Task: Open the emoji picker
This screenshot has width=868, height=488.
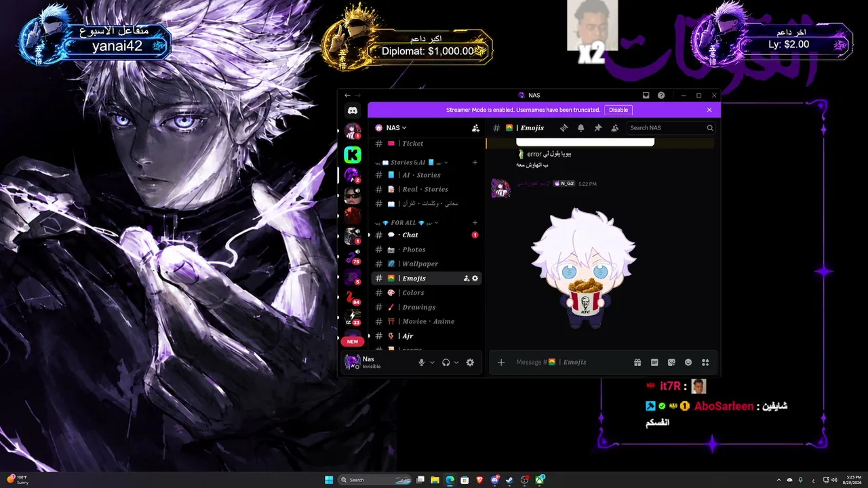Action: 688,363
